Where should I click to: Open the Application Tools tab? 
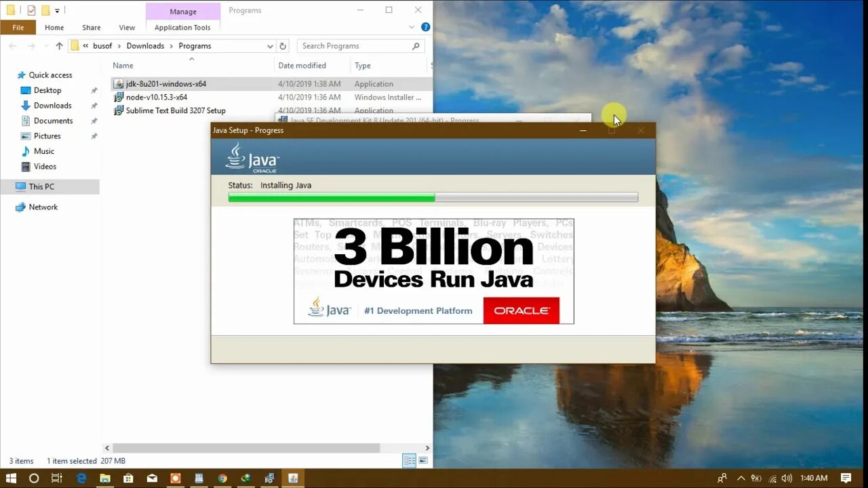182,28
